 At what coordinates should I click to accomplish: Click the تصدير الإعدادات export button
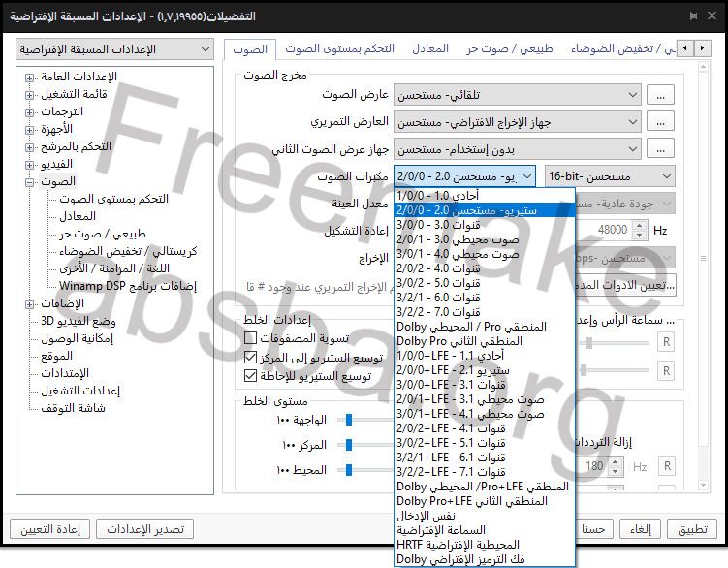click(x=144, y=529)
